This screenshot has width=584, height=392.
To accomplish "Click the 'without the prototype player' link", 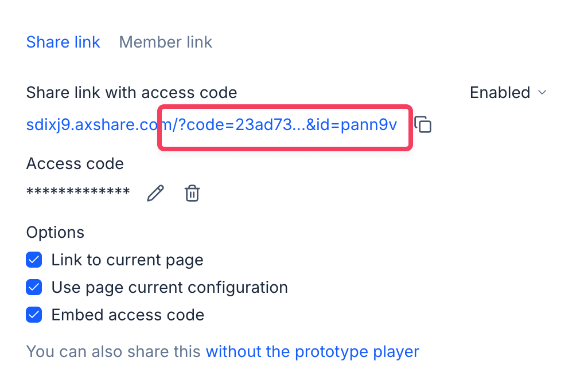I will [312, 351].
